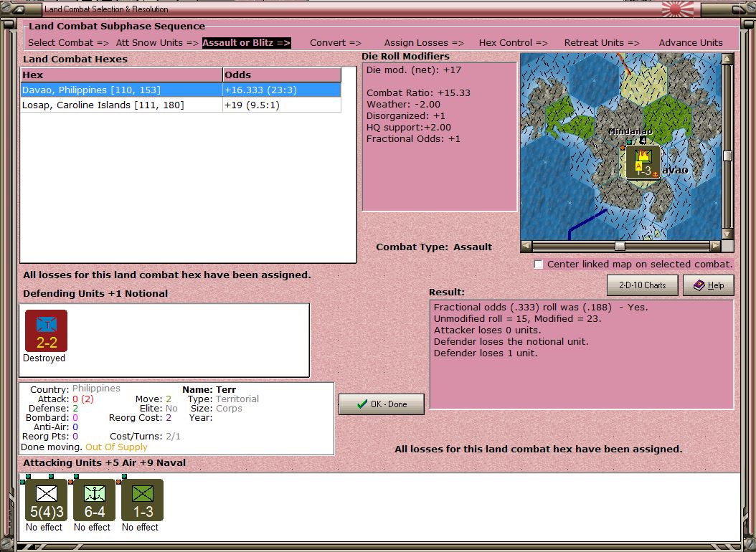Open the 2-D-10 Charts

click(642, 285)
